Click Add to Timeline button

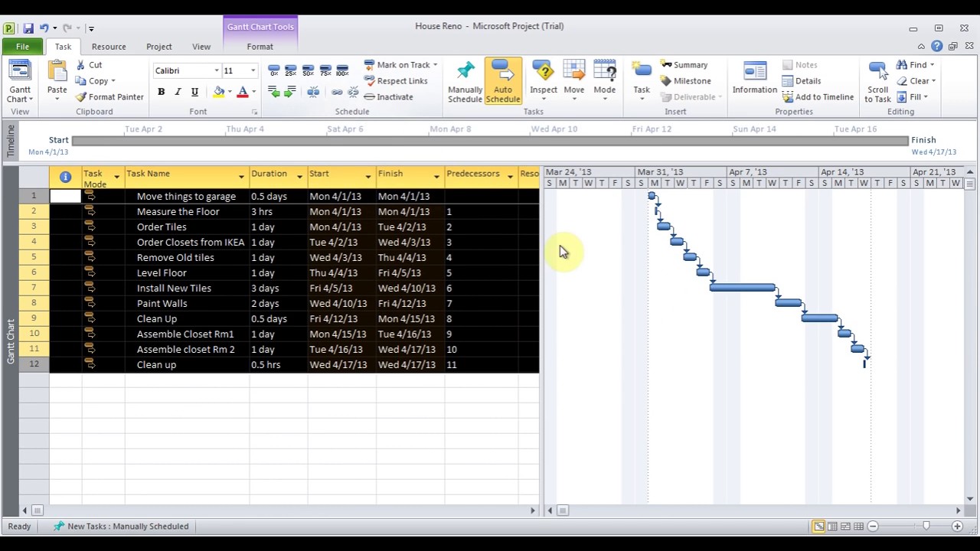click(x=818, y=97)
